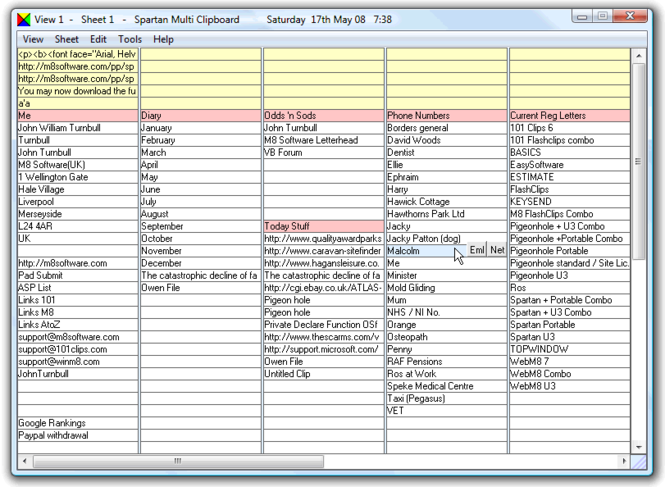
Task: Click the 'Pad Submit' clip
Action: click(78, 275)
